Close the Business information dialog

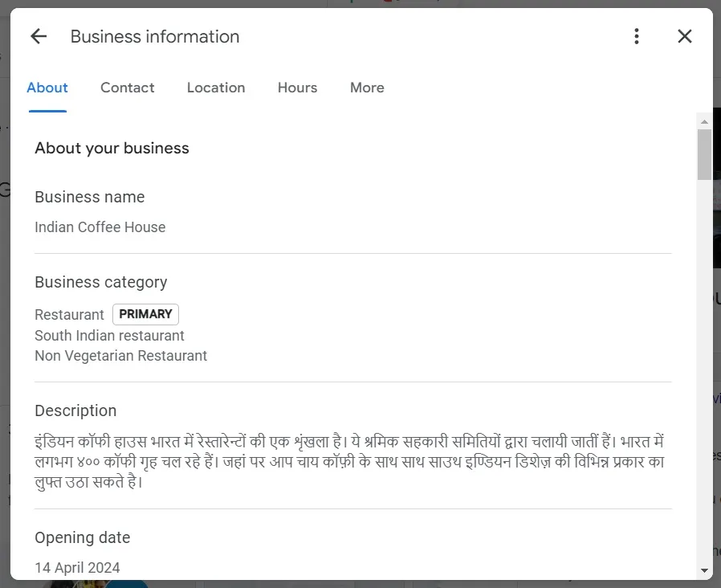[x=685, y=36]
